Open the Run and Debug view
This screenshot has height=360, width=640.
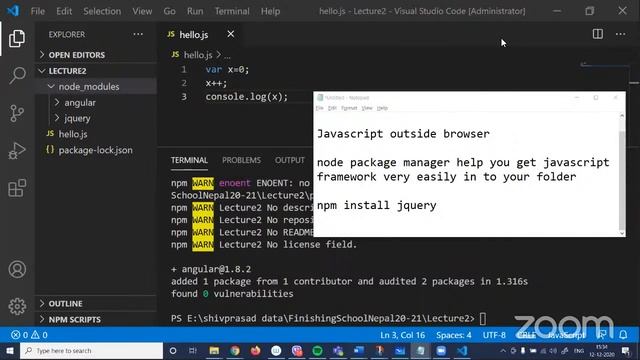(17, 151)
